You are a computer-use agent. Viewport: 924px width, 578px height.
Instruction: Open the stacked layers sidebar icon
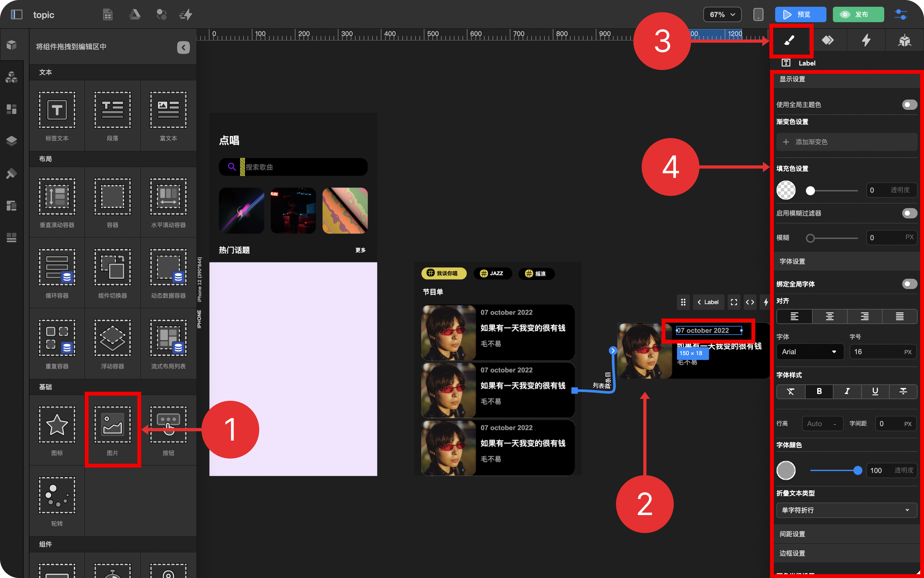click(x=12, y=141)
